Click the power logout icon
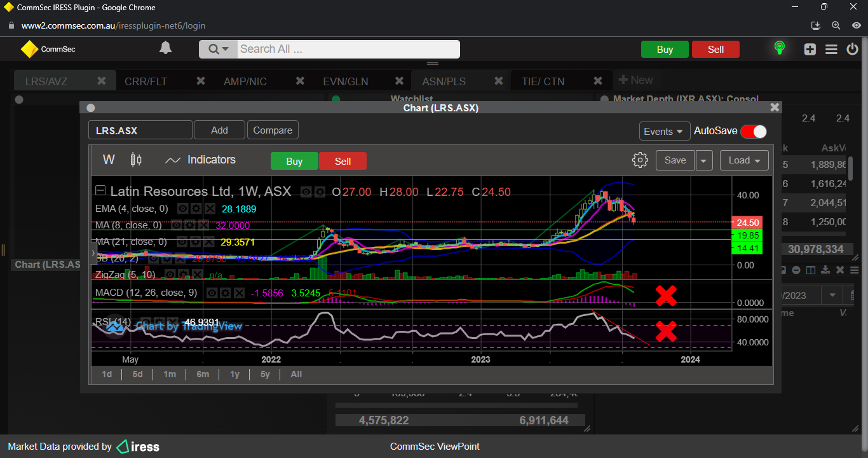Viewport: 868px width, 458px height. point(852,49)
